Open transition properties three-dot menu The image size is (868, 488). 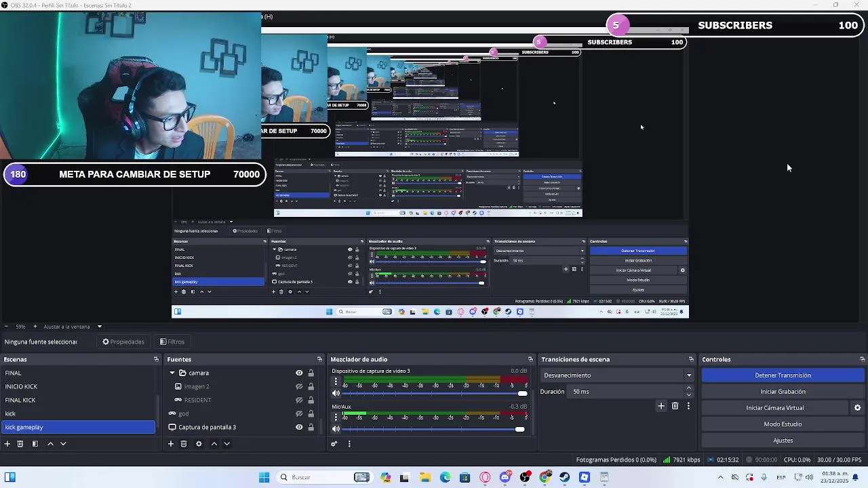(x=688, y=406)
